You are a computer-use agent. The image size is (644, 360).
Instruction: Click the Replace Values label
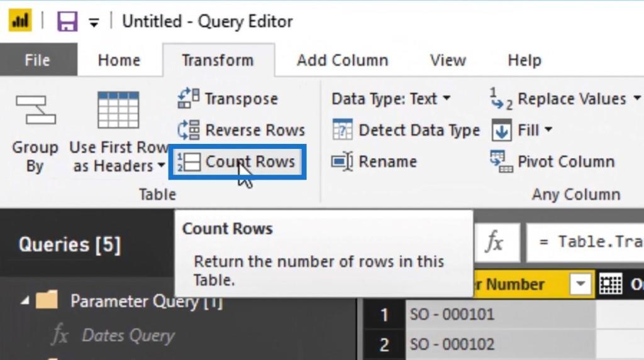coord(572,99)
